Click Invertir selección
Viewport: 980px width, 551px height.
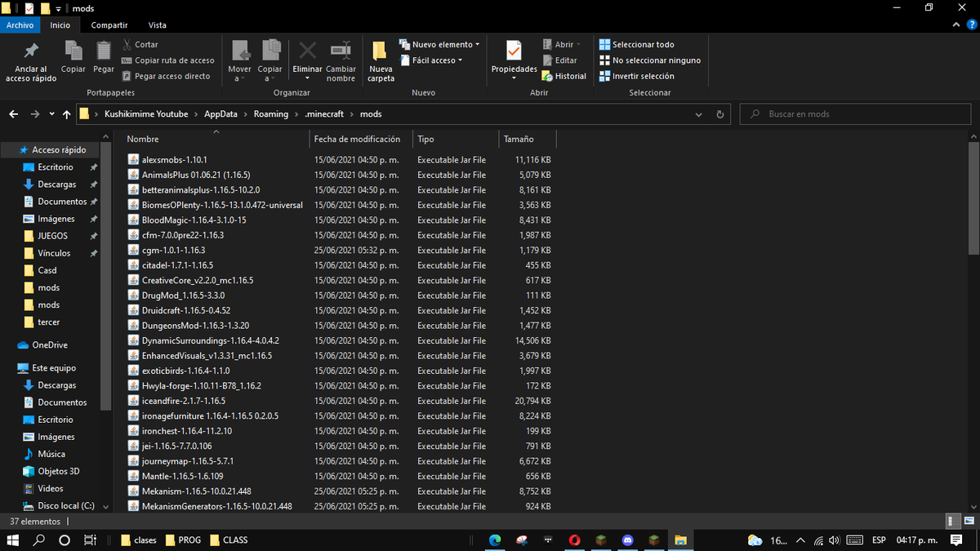(x=637, y=76)
